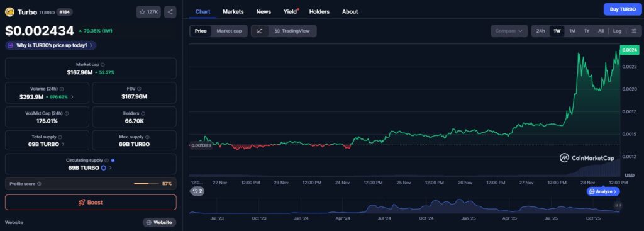The width and height of the screenshot is (644, 231).
Task: Switch chart to TradingView
Action: [x=292, y=31]
